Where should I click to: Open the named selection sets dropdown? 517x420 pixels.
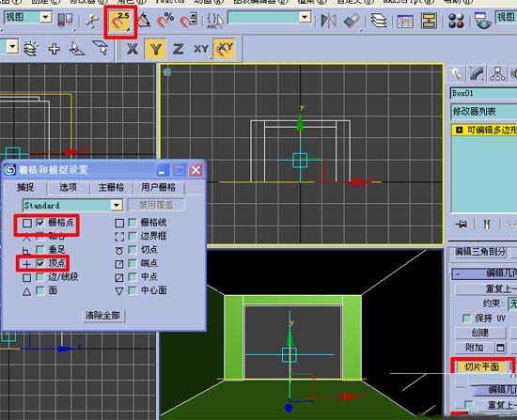tap(270, 17)
